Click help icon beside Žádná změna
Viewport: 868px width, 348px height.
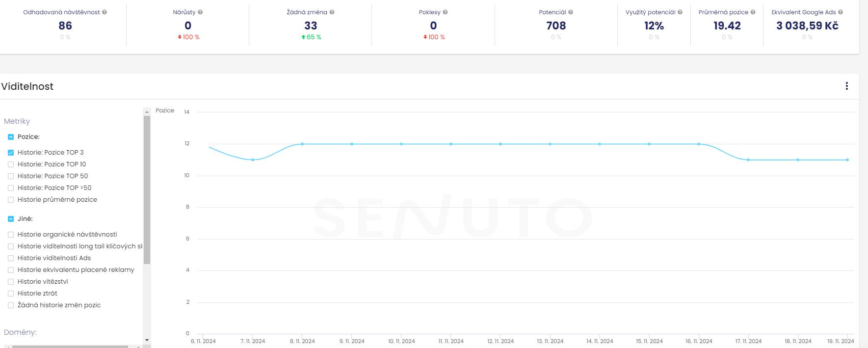coord(332,12)
